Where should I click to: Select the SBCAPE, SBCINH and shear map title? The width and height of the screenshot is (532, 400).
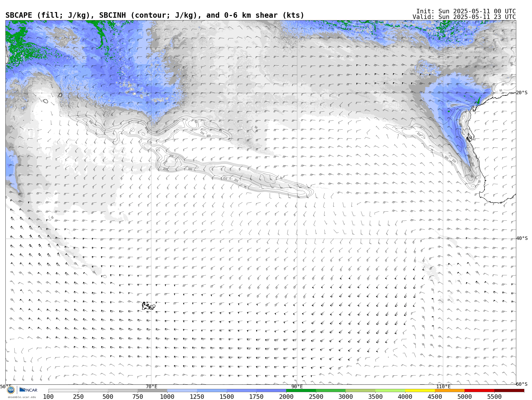[x=155, y=15]
